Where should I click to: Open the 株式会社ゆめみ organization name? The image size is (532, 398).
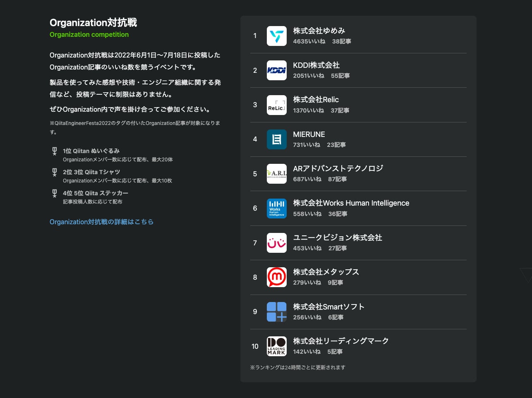[x=319, y=31]
